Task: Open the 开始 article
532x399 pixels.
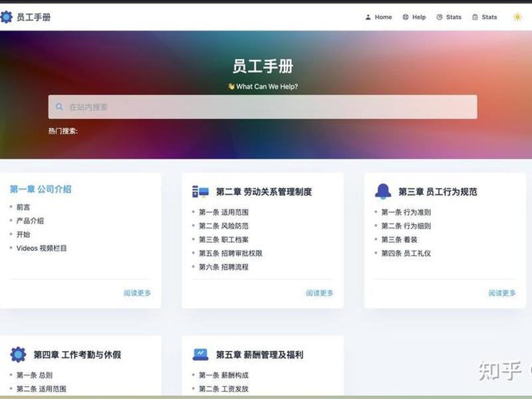Action: click(x=23, y=235)
